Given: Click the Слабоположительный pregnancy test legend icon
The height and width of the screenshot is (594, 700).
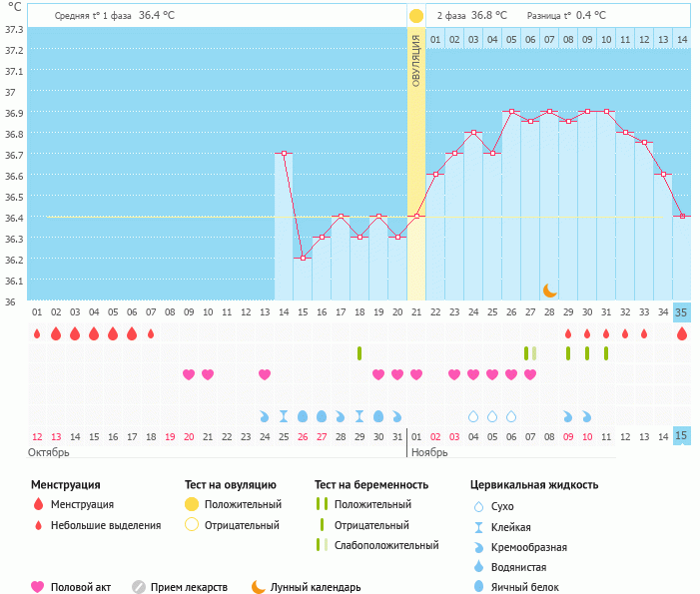Looking at the screenshot, I should 321,545.
